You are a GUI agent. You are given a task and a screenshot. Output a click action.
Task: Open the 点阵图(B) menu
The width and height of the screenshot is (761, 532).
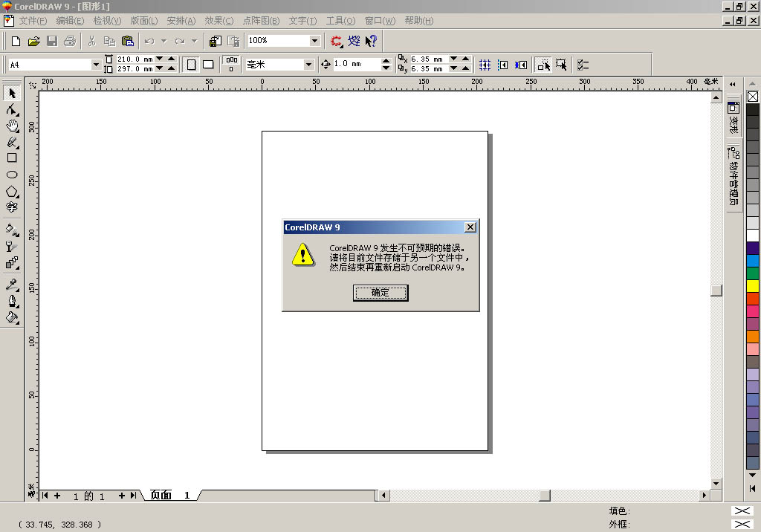(261, 21)
